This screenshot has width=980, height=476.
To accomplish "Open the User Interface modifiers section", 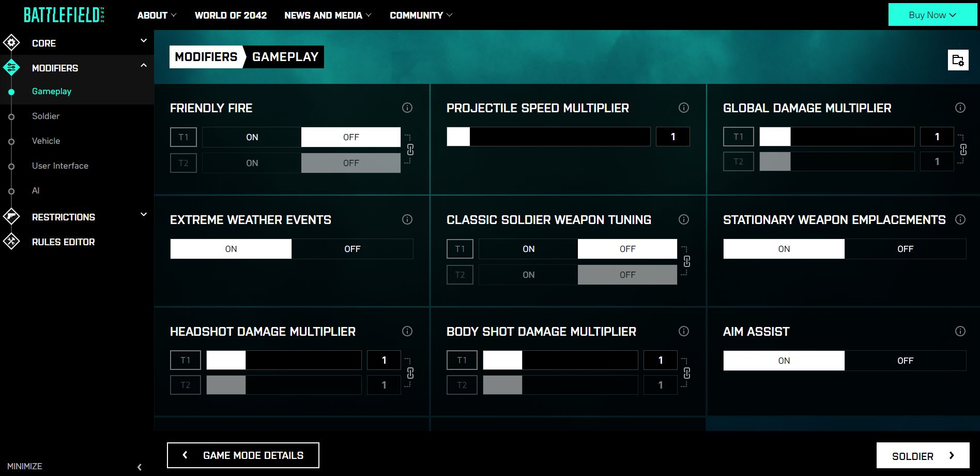I will tap(60, 166).
